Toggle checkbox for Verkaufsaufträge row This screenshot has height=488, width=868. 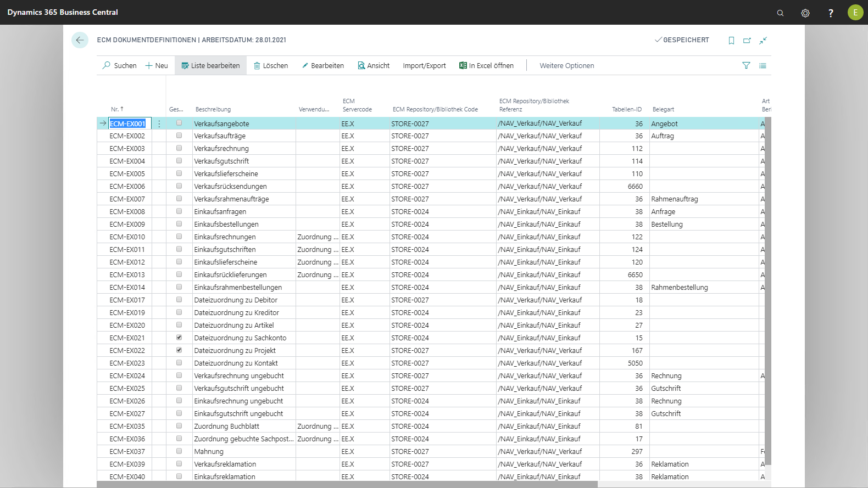179,135
